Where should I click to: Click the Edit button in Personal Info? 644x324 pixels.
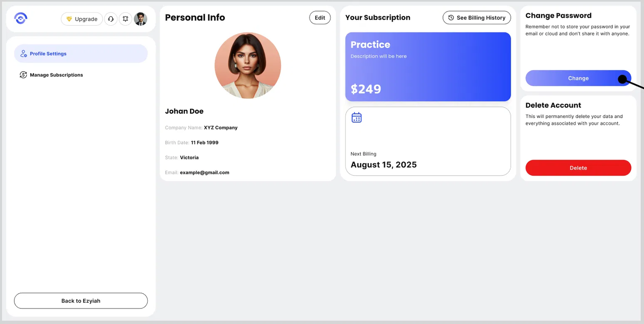click(x=320, y=17)
